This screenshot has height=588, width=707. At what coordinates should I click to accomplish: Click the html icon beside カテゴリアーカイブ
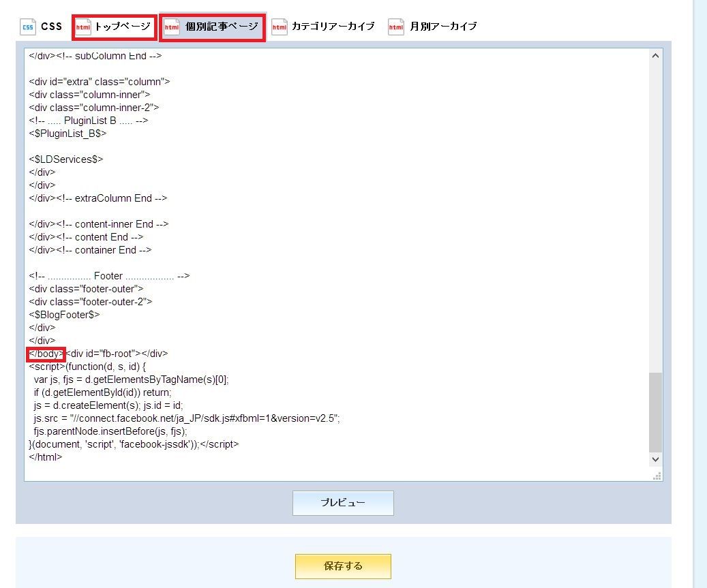pyautogui.click(x=279, y=27)
